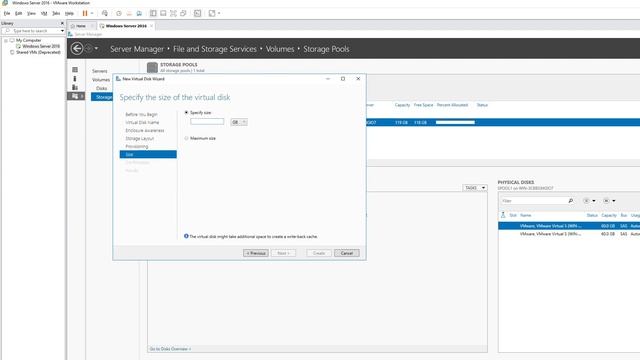Open the power options arrow next to pause

[x=92, y=13]
